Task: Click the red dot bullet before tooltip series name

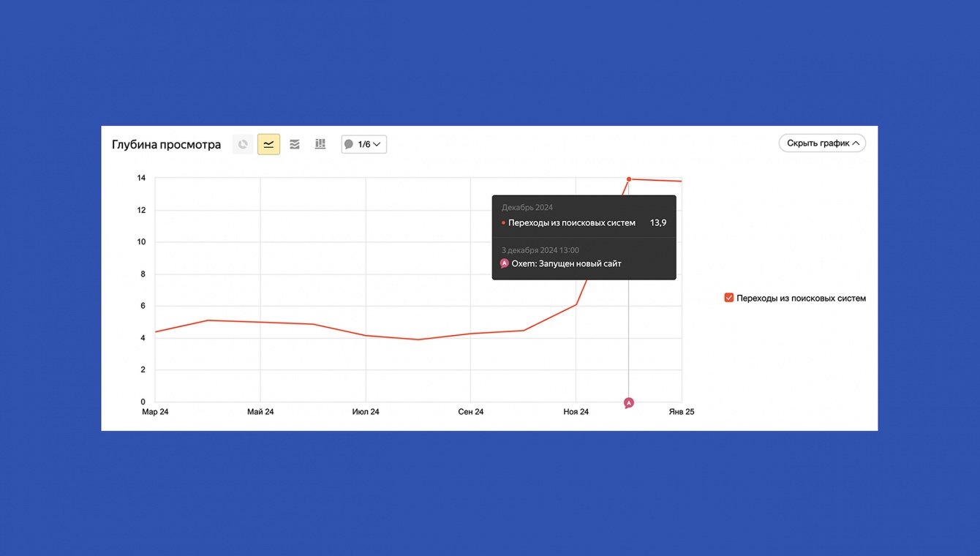Action: pyautogui.click(x=503, y=223)
